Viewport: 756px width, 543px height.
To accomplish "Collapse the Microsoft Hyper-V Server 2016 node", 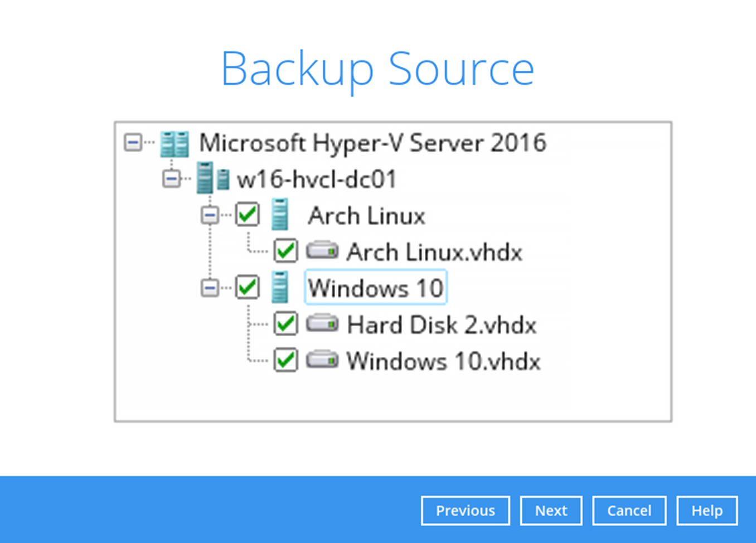I will click(133, 143).
